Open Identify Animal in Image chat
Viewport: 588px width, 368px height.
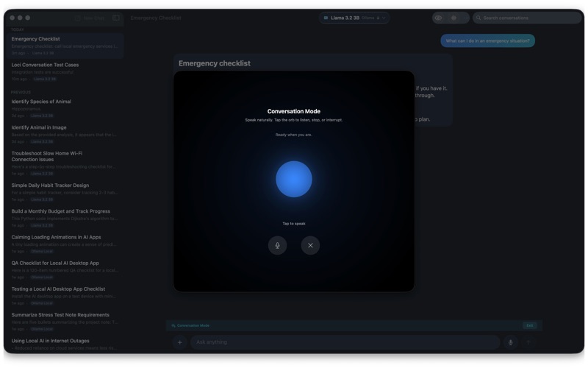click(65, 134)
